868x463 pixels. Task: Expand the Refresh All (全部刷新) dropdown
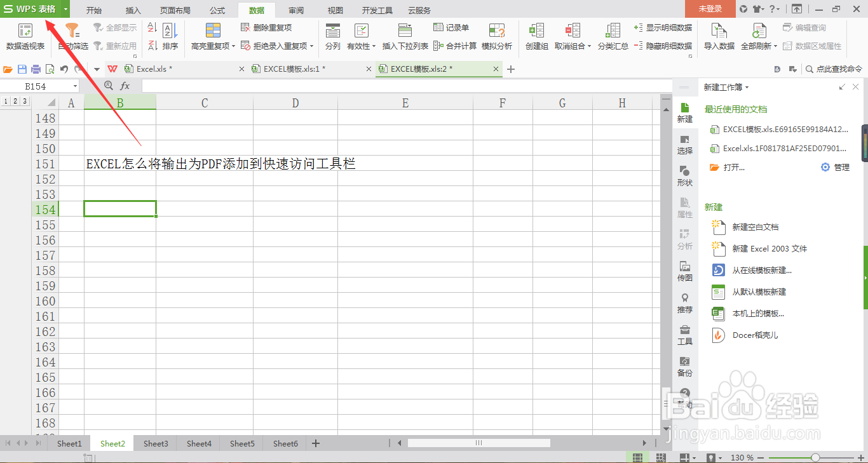(776, 46)
